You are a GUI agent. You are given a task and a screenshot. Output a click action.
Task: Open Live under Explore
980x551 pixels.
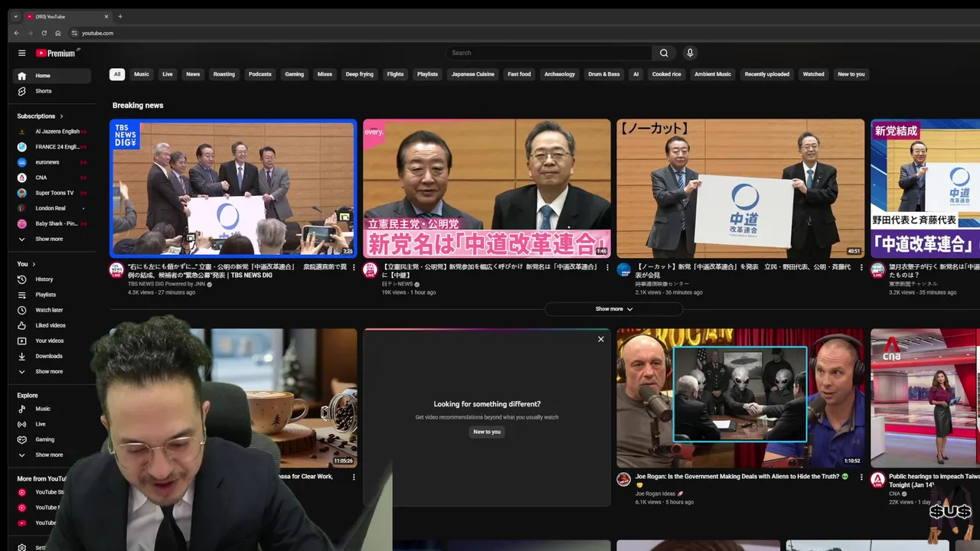[51, 424]
